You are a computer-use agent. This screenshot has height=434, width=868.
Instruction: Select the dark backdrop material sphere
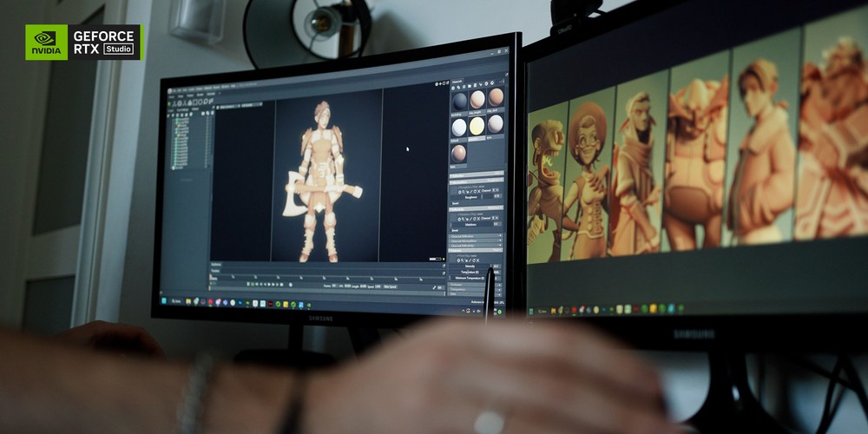click(x=459, y=102)
